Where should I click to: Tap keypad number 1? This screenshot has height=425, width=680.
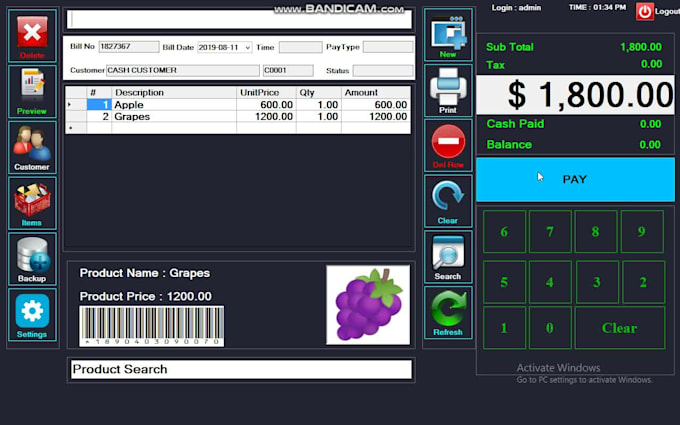[504, 328]
